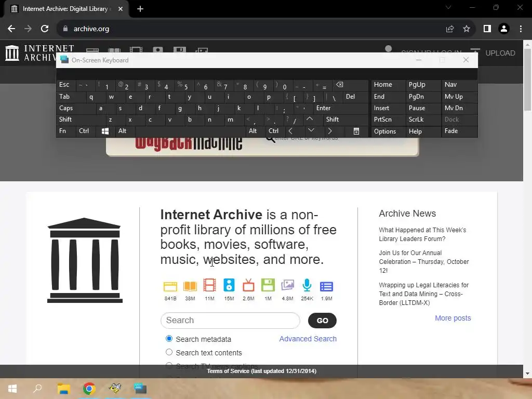
Task: Click the page vertical scrollbar thumb
Action: 527,79
